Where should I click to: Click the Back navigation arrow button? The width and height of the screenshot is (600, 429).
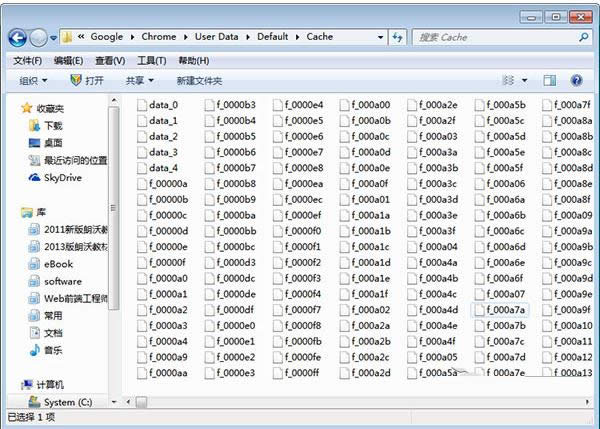pyautogui.click(x=17, y=37)
